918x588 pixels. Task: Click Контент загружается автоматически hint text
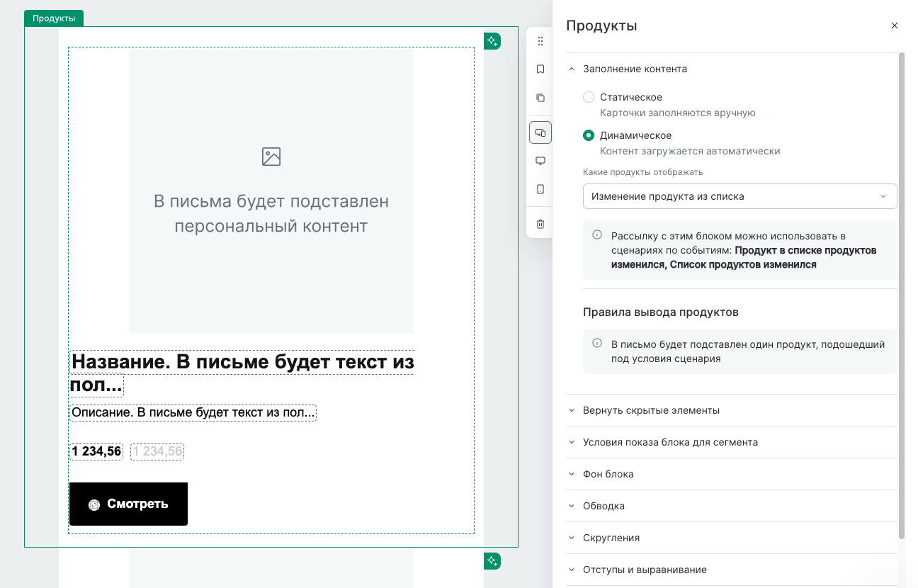click(x=690, y=151)
